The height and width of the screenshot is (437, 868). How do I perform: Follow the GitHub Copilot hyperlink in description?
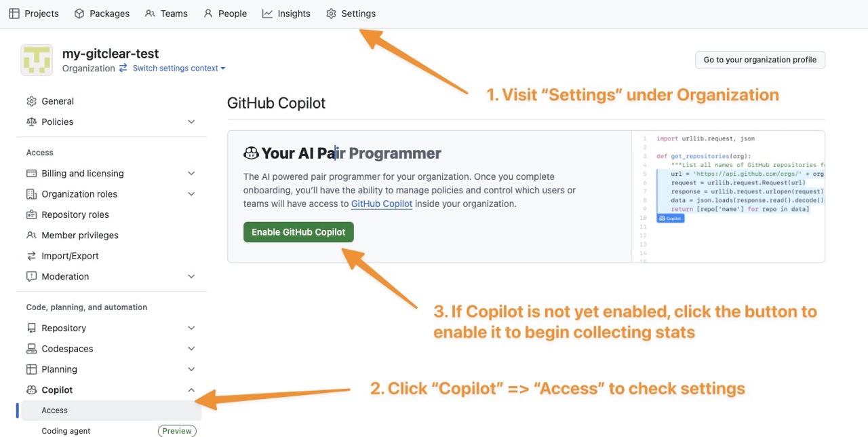click(x=382, y=204)
